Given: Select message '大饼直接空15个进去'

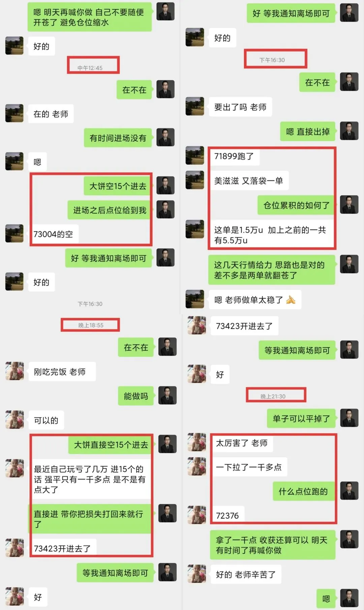Looking at the screenshot, I should click(111, 445).
